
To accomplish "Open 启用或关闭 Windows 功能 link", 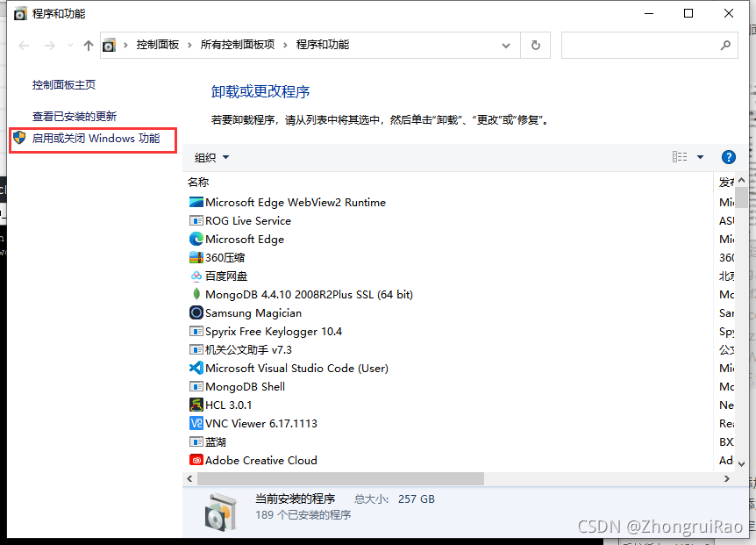I will coord(96,139).
